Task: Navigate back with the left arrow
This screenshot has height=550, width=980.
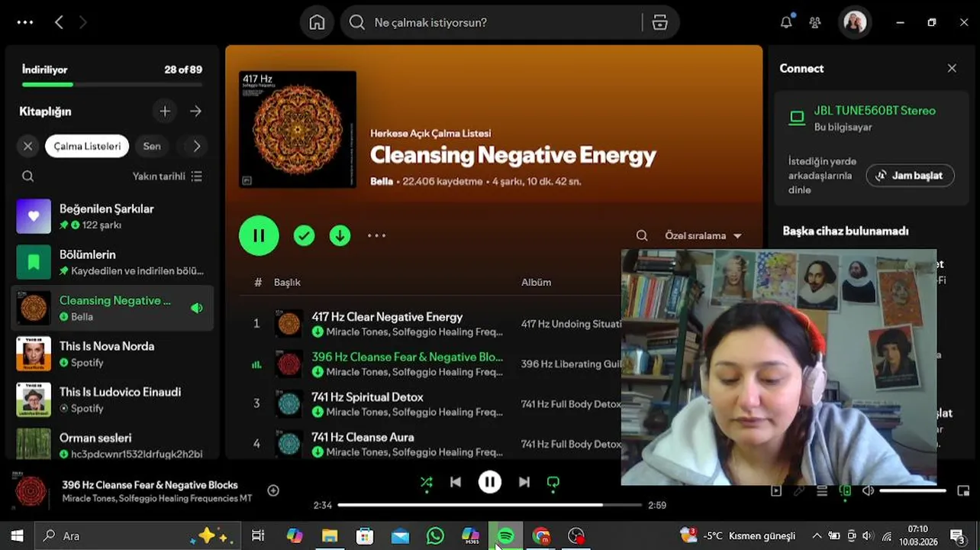Action: pyautogui.click(x=59, y=22)
